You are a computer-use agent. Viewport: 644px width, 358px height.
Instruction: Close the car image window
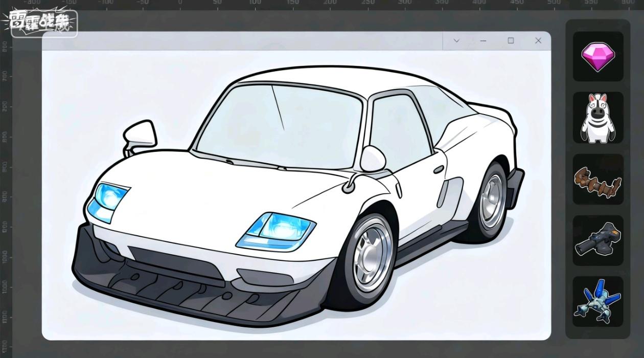pyautogui.click(x=538, y=41)
